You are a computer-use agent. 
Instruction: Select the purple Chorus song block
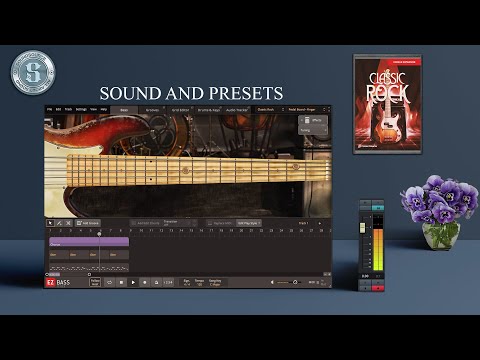(x=89, y=242)
